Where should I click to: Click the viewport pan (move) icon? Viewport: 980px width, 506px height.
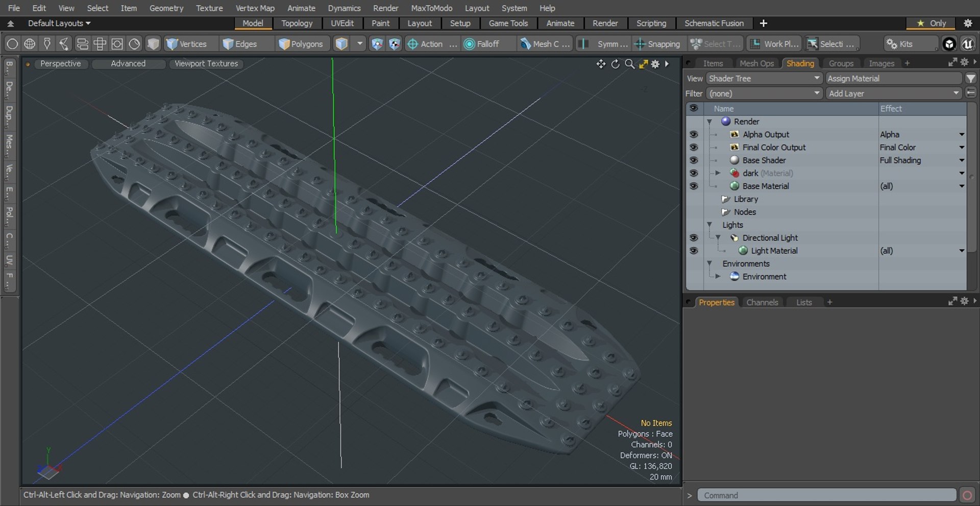(x=601, y=64)
